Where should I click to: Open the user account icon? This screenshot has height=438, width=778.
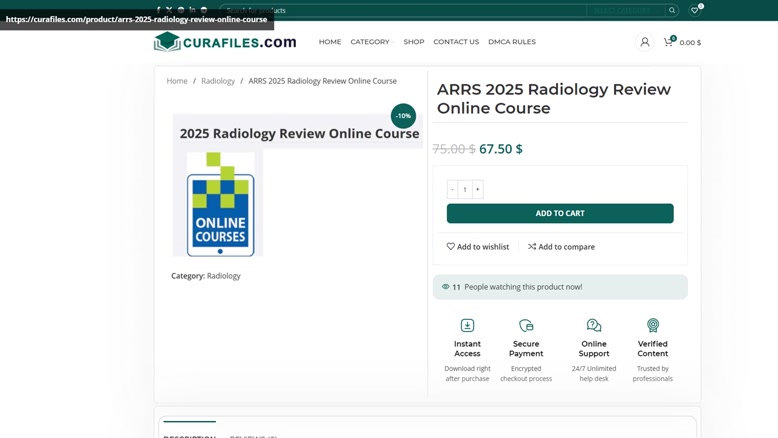pos(645,42)
